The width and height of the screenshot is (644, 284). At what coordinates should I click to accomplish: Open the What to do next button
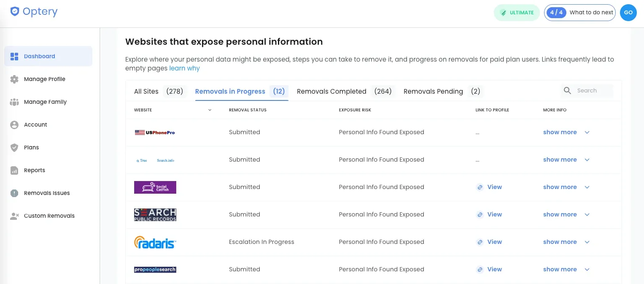click(580, 13)
